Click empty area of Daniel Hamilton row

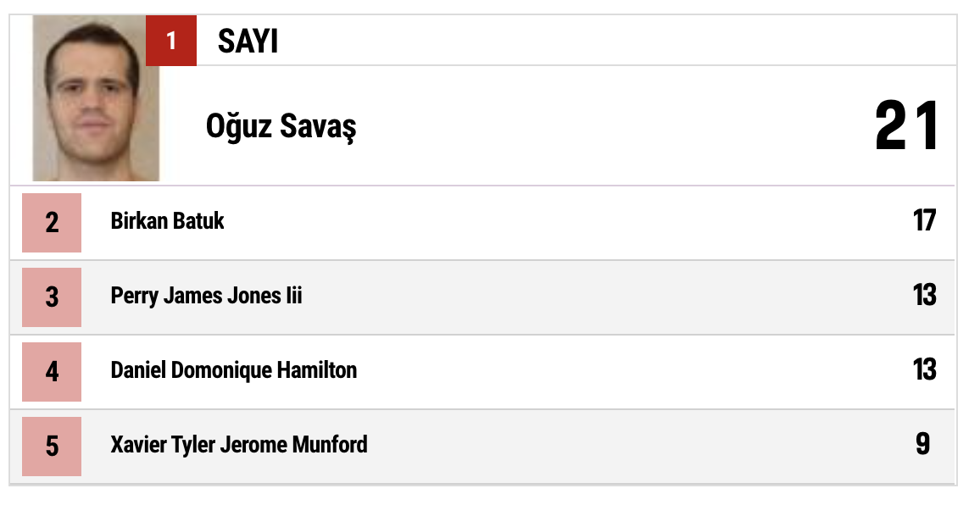tap(636, 371)
